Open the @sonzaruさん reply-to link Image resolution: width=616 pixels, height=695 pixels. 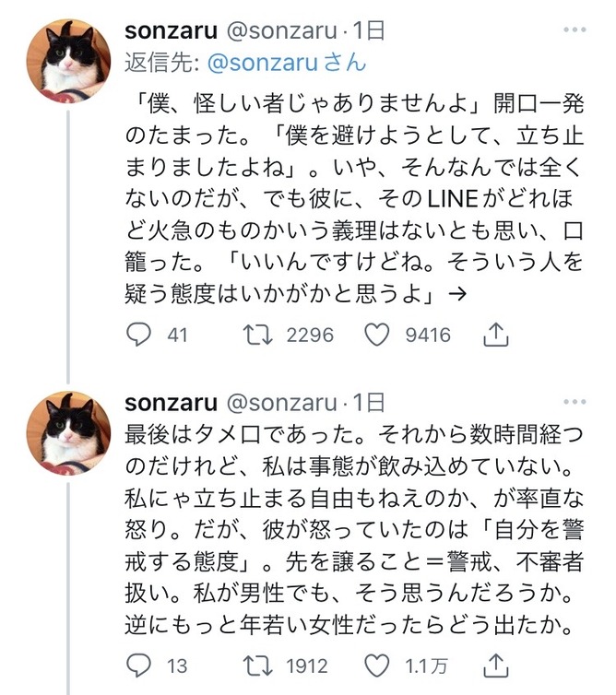point(288,63)
